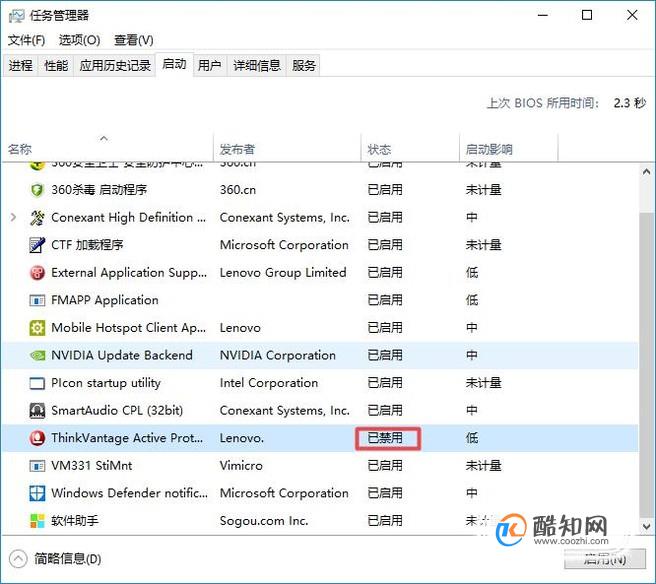Screen dimensions: 656x584
Task: Click the 已启用 status of VM331 StiMnt
Action: pyautogui.click(x=385, y=466)
